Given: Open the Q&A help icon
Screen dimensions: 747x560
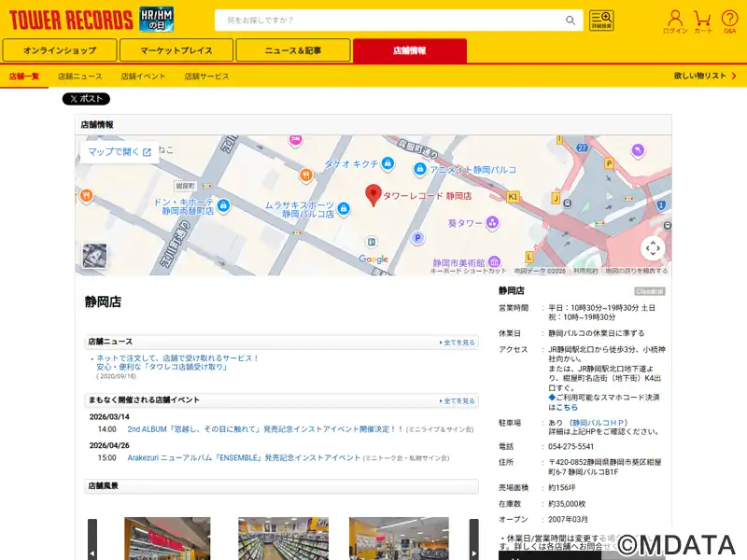Looking at the screenshot, I should click(729, 21).
